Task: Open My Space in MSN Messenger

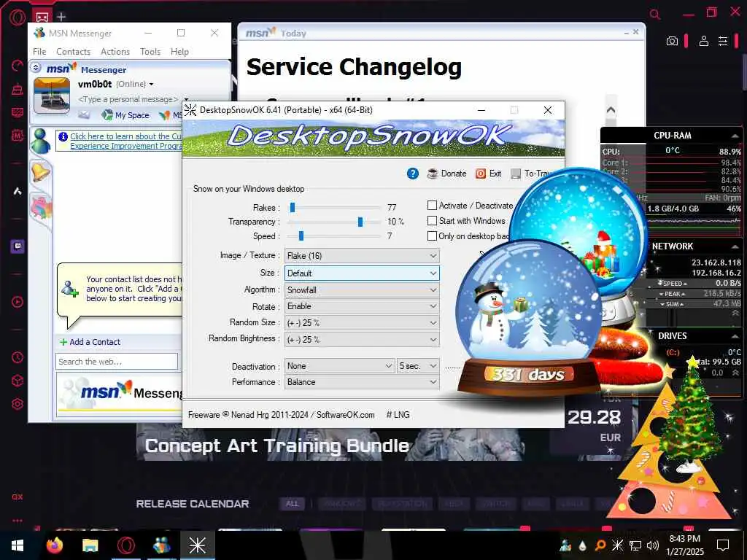Action: click(x=125, y=114)
